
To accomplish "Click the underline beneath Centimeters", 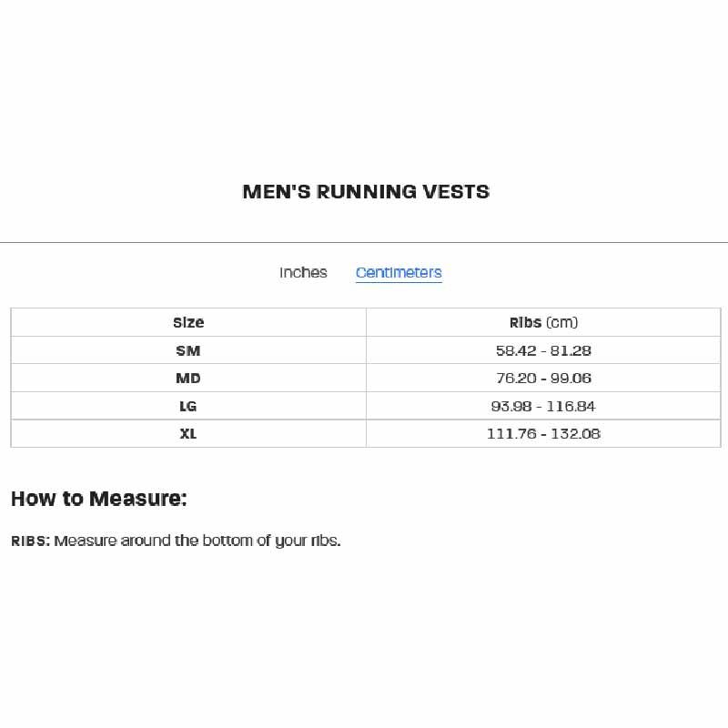I will [x=399, y=281].
